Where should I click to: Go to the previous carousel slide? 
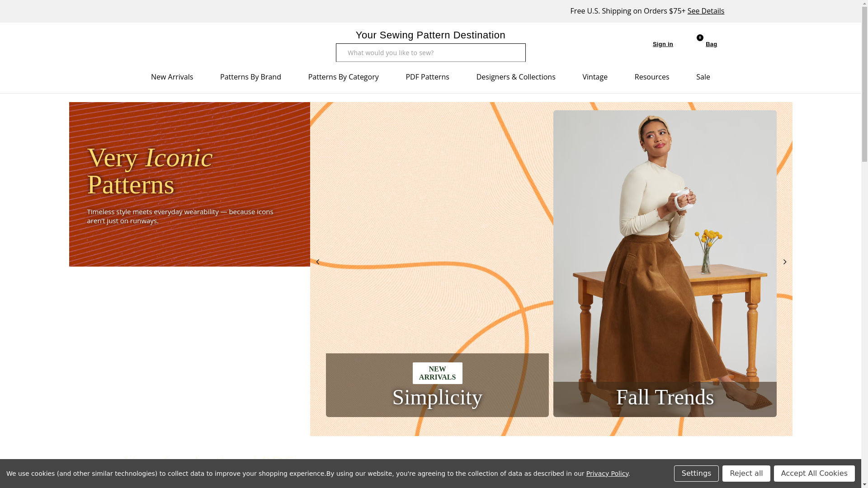(x=317, y=262)
